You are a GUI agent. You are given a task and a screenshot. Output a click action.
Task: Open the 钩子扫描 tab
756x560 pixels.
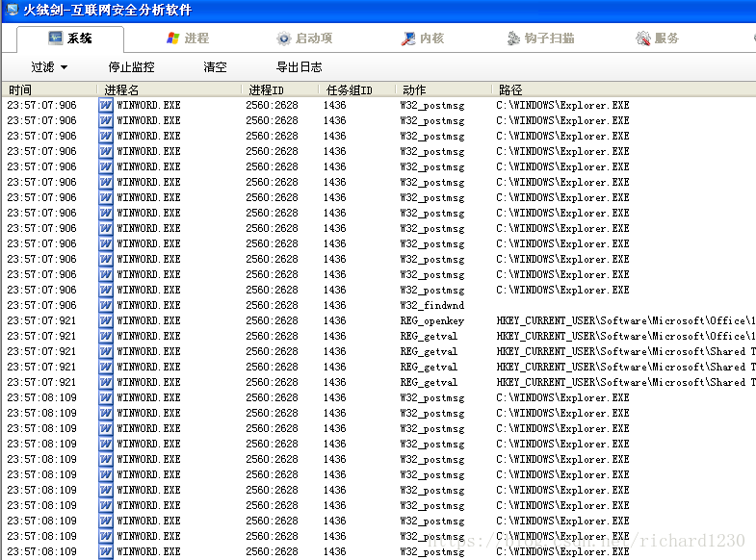[540, 38]
